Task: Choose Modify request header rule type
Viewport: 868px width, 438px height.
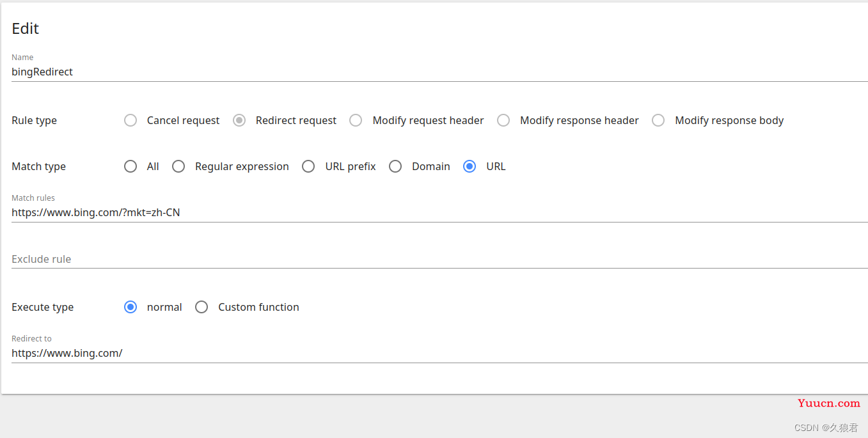Action: pos(356,120)
